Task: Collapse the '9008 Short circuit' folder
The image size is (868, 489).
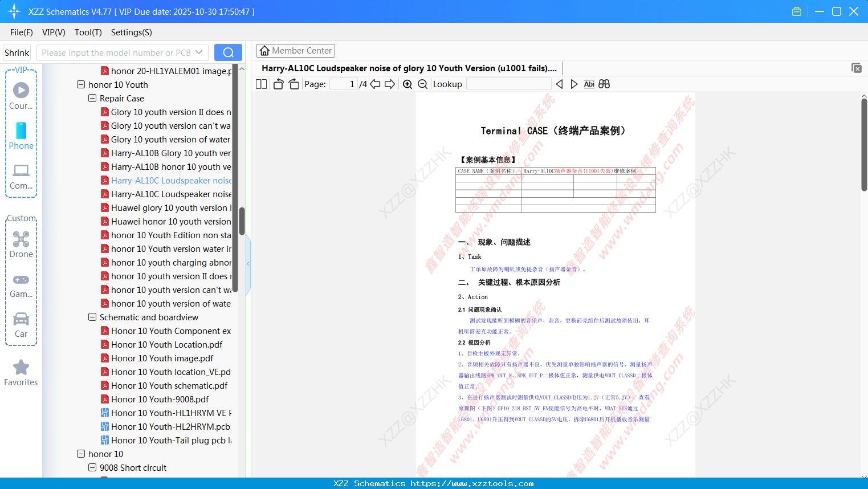Action: click(92, 467)
